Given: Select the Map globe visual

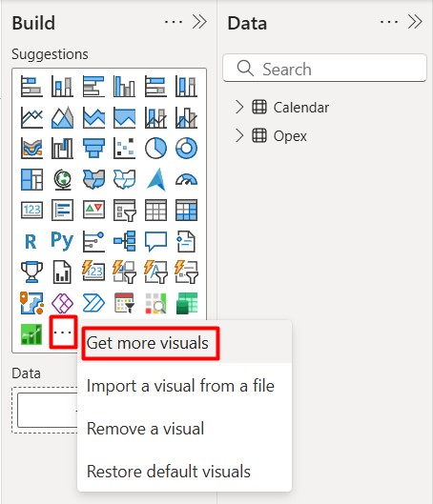Looking at the screenshot, I should tap(62, 179).
